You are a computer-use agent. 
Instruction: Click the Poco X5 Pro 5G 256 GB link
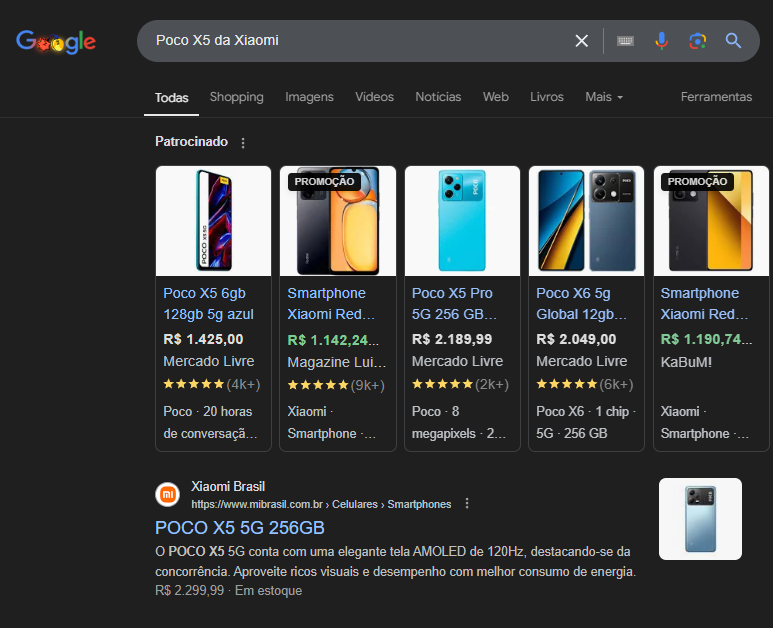454,304
